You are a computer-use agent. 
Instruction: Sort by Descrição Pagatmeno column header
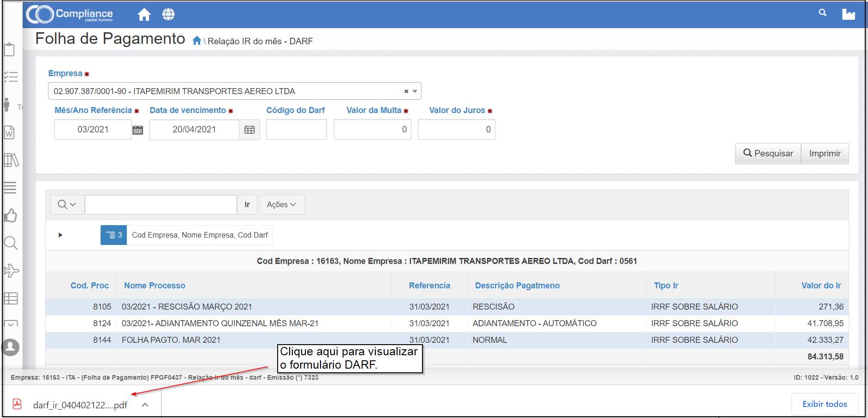(517, 286)
